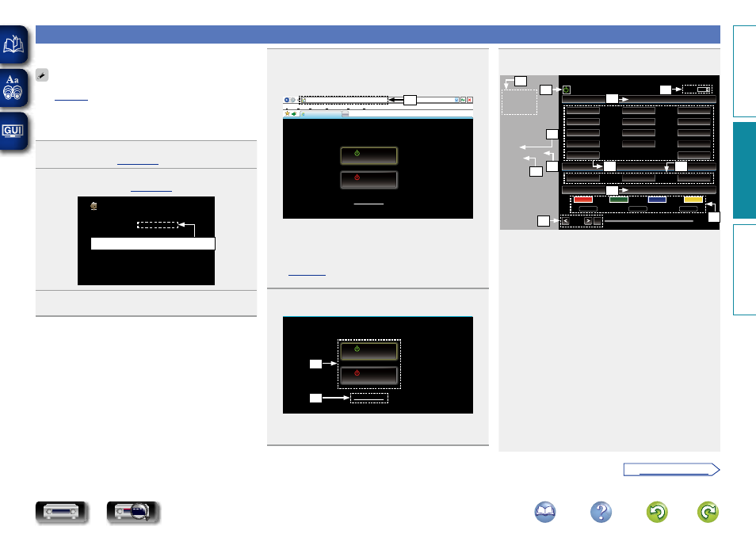Screen dimensions: 756x534
Task: Click the blue color button
Action: [x=657, y=200]
